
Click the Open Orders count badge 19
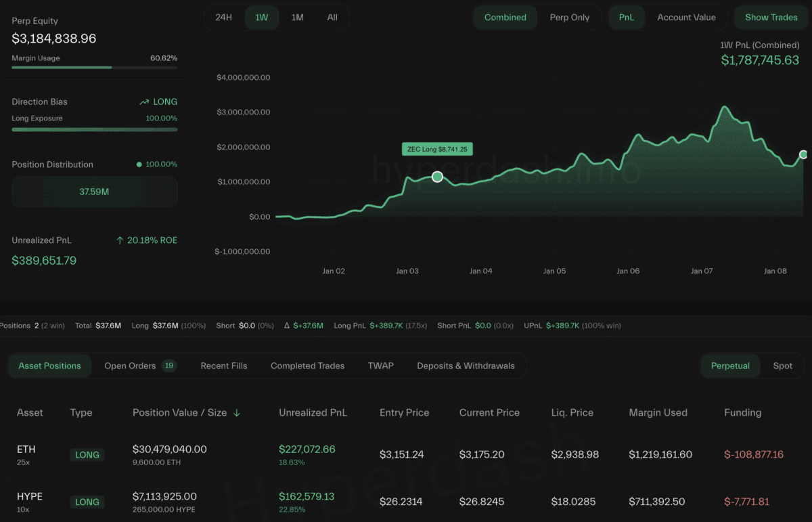point(169,366)
